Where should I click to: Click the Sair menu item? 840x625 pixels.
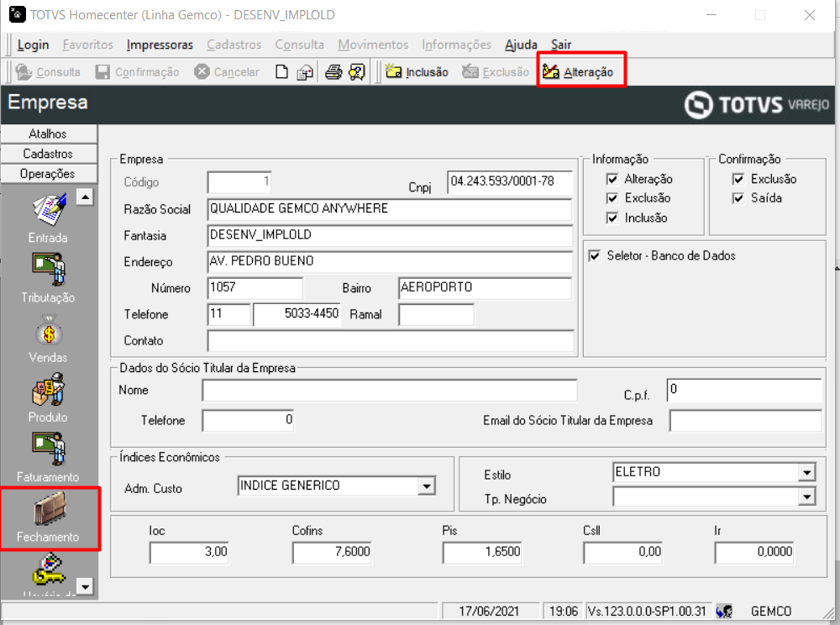[561, 45]
